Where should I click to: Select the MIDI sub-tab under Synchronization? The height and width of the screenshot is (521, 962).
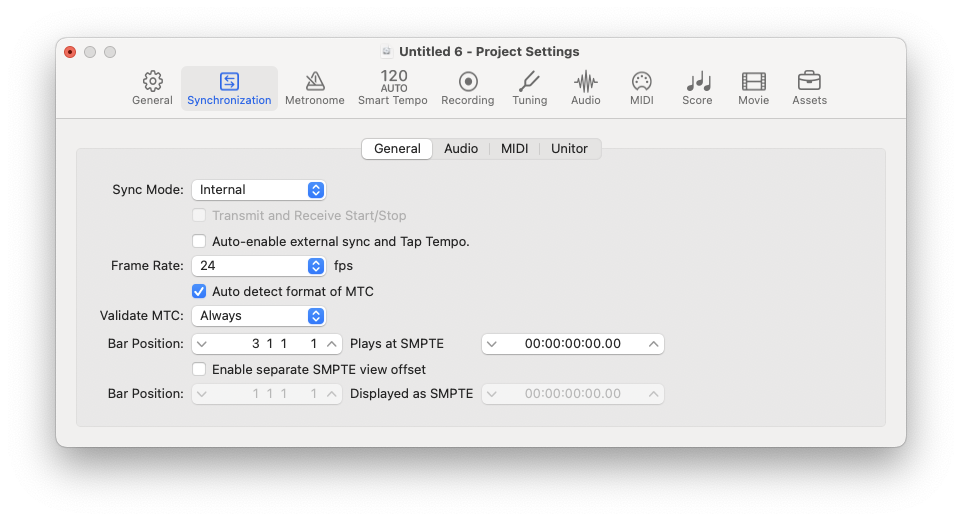point(514,149)
